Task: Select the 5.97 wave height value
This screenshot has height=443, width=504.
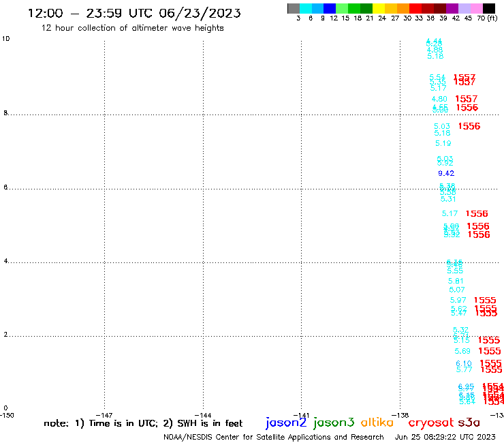Action: 458,300
